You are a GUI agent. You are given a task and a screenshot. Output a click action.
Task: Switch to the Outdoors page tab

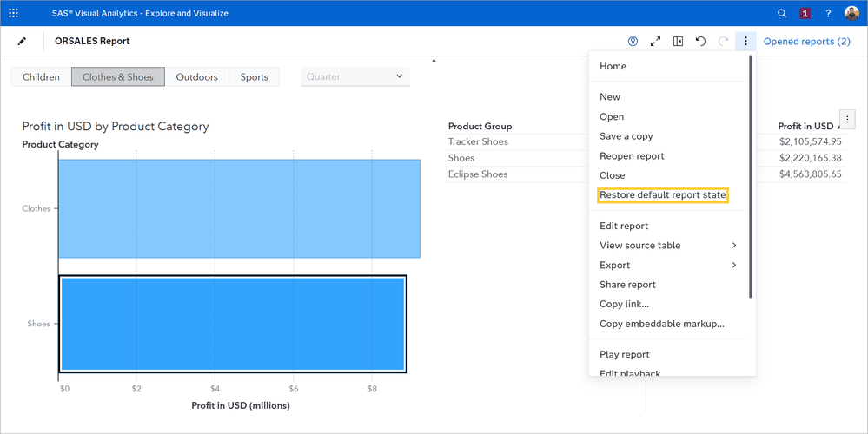196,77
